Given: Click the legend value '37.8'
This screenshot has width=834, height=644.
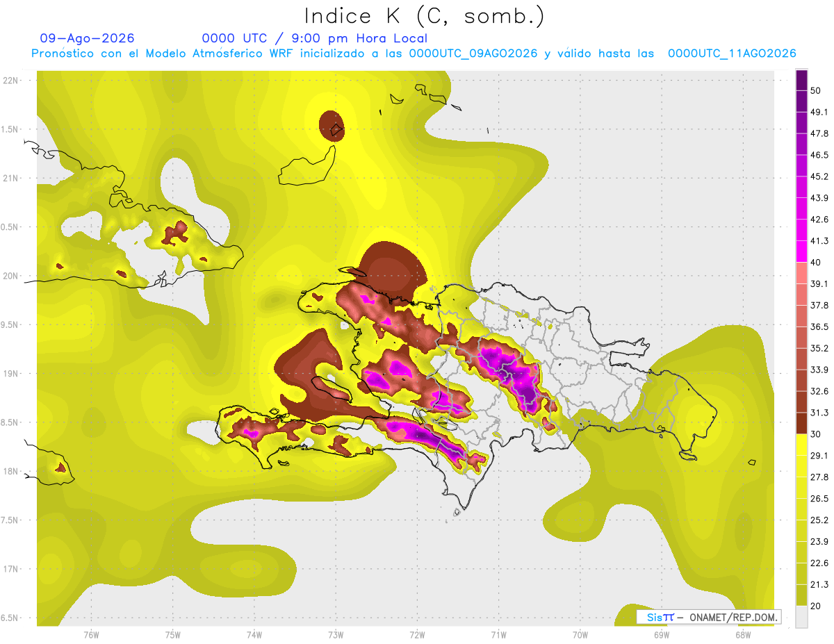Looking at the screenshot, I should click(819, 305).
